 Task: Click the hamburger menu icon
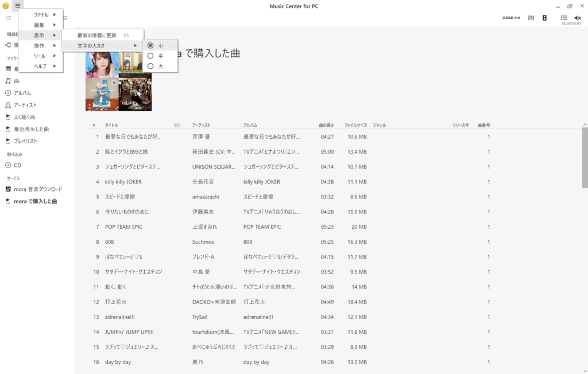18,6
